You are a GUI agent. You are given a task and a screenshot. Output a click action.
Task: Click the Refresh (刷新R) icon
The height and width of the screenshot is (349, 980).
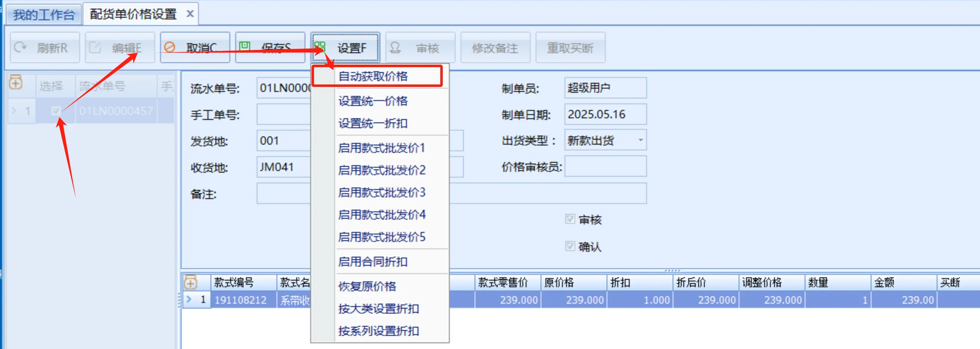click(20, 48)
